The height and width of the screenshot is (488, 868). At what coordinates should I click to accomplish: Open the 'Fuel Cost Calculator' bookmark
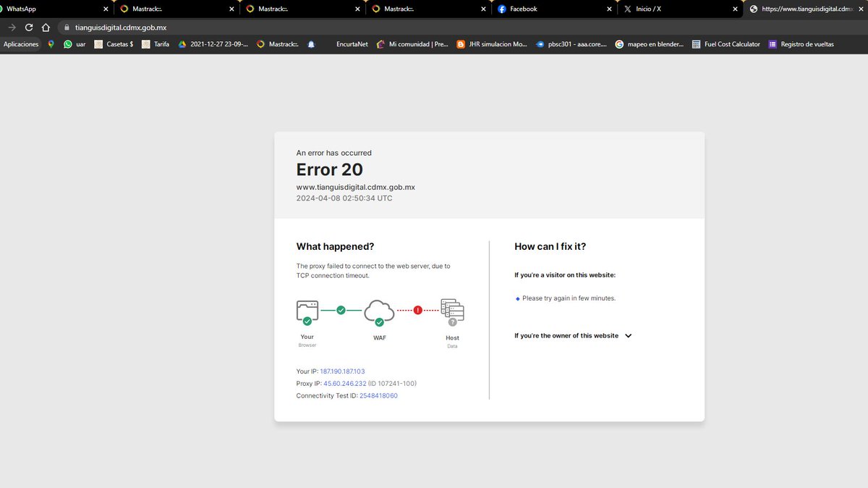[726, 44]
